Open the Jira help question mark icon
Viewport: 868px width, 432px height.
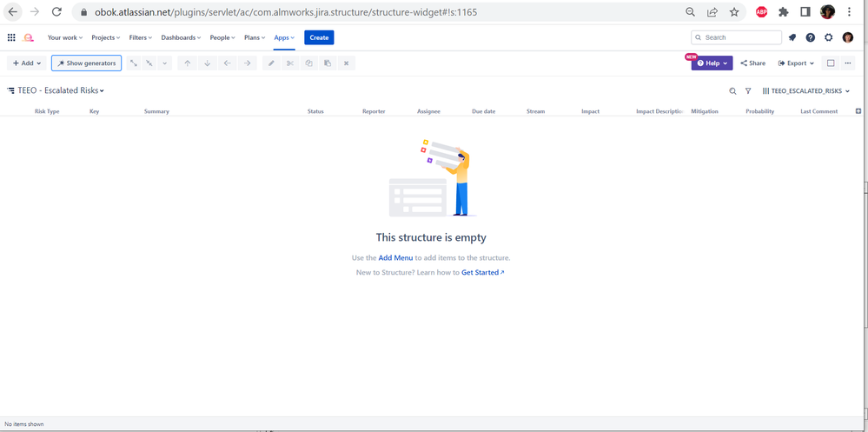[x=811, y=37]
